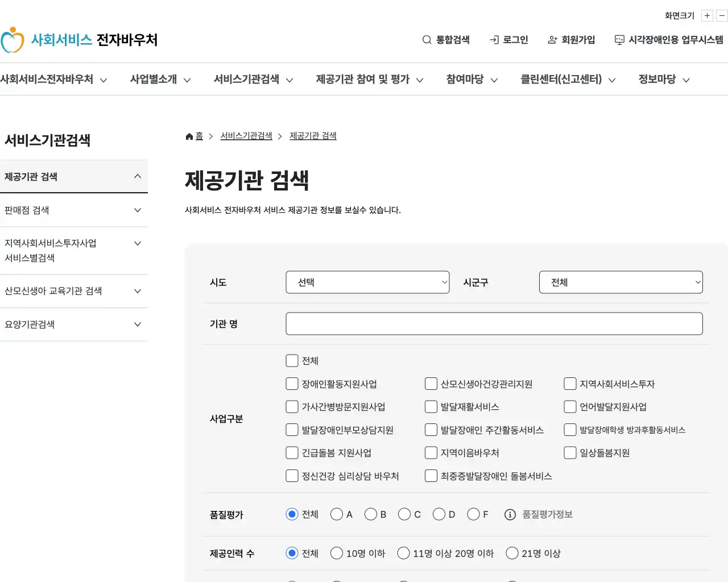This screenshot has width=728, height=582.
Task: Open the 클린센터(신고센터) menu
Action: (x=561, y=79)
